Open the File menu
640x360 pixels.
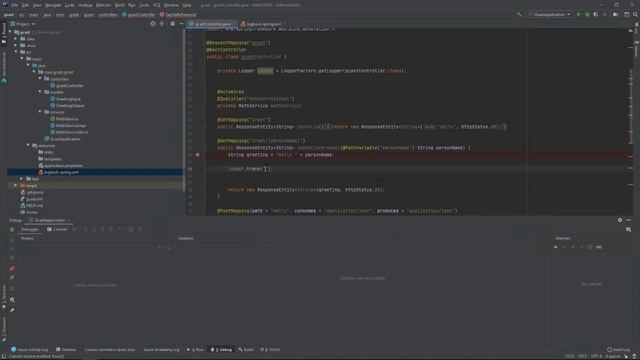[x=15, y=5]
